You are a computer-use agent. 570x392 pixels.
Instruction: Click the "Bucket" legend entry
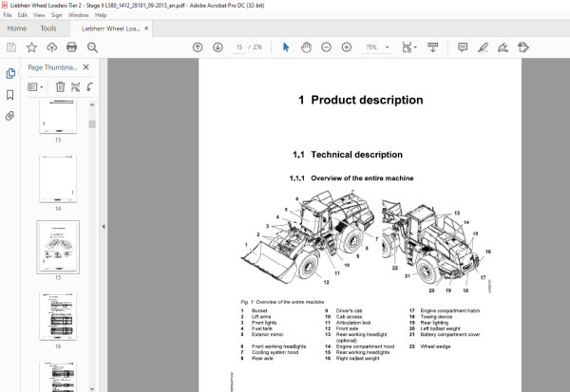click(x=259, y=311)
